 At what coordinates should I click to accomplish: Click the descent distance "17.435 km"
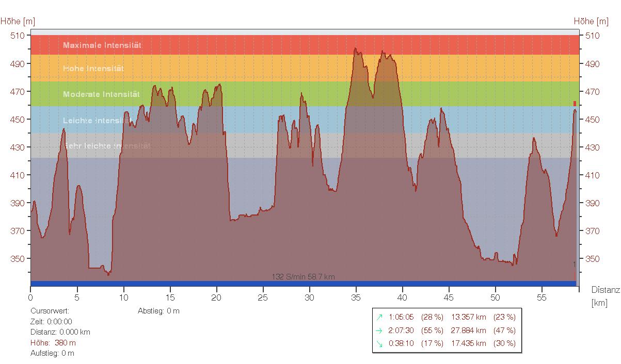click(x=469, y=343)
